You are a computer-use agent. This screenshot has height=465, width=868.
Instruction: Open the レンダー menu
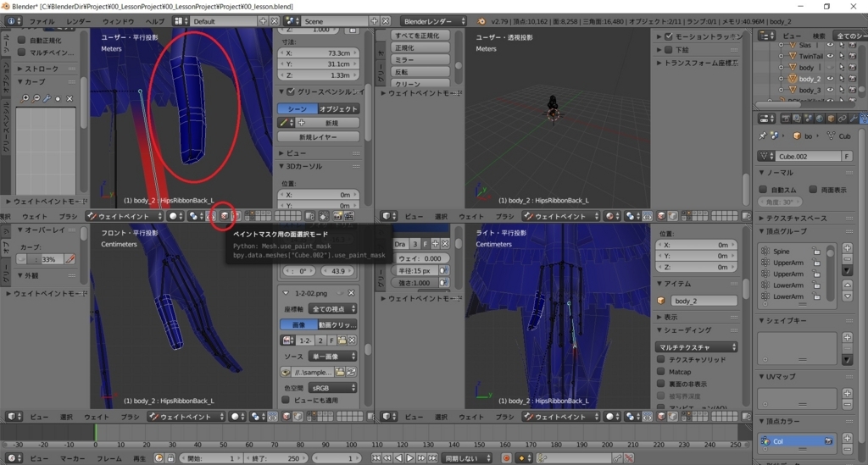tap(79, 21)
